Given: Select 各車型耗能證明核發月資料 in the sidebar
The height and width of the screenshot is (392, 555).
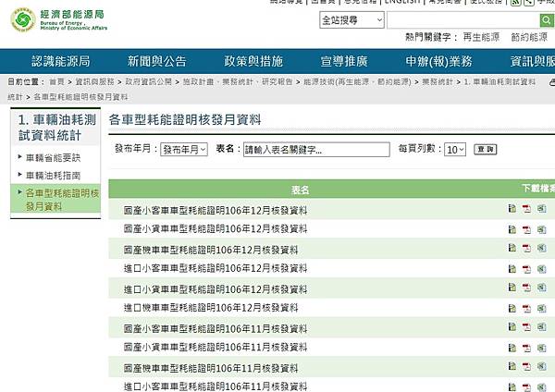Looking at the screenshot, I should click(62, 200).
